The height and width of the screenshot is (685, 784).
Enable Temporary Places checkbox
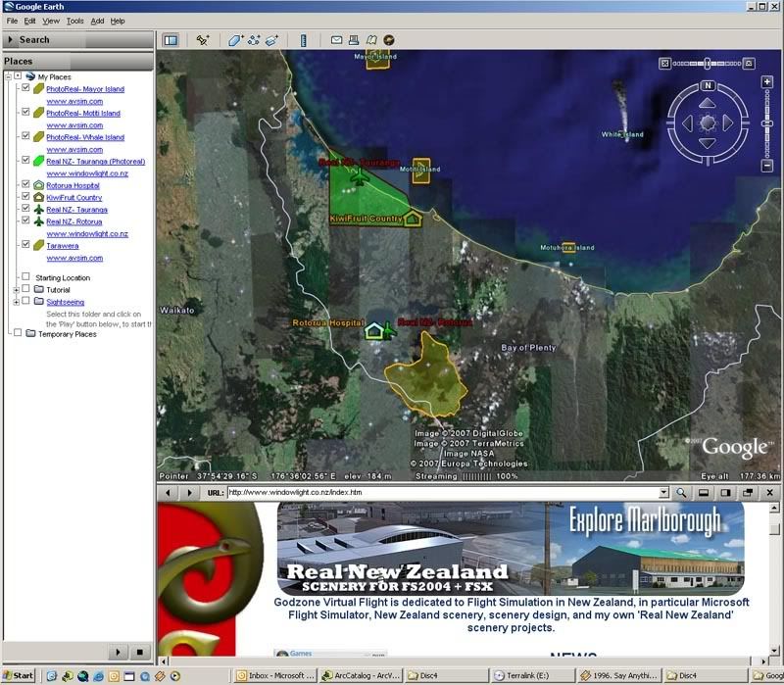pos(18,332)
